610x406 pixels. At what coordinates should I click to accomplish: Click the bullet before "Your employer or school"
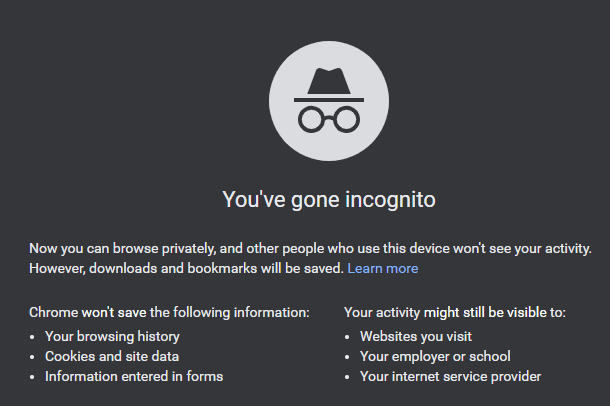coord(347,357)
